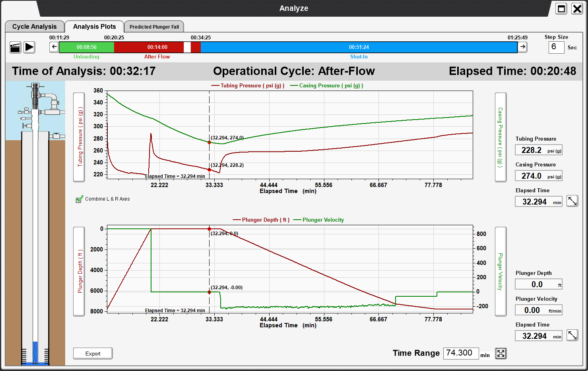Click the Time Range input field

click(x=460, y=353)
